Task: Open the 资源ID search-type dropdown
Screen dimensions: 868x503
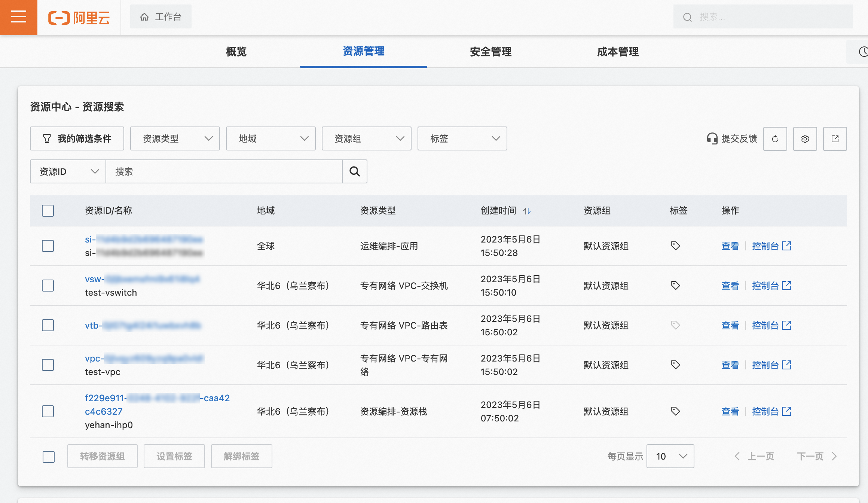Action: point(68,171)
